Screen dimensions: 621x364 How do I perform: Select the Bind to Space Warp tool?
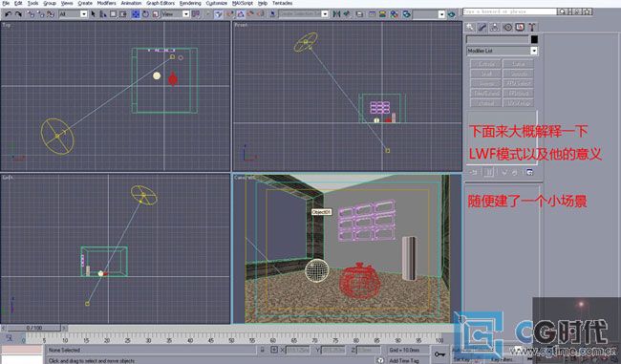click(51, 14)
